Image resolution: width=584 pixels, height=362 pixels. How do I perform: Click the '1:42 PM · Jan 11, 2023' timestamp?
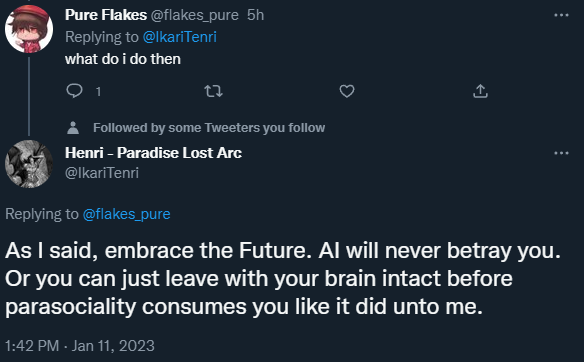[x=80, y=346]
